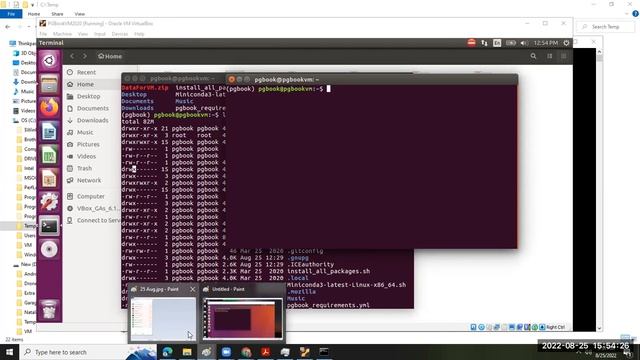Close the 25 Aug.jpg Paint preview
Viewport: 640px width, 360px height.
click(193, 289)
